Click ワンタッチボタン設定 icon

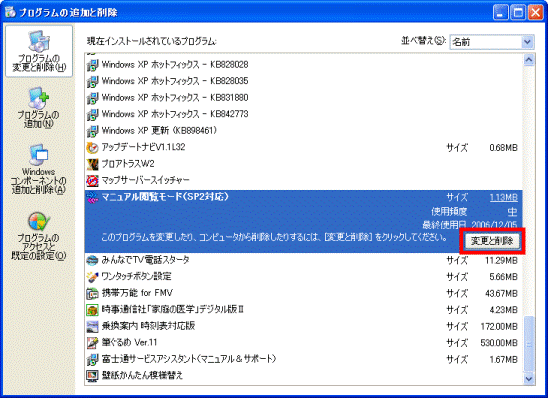[x=92, y=277]
